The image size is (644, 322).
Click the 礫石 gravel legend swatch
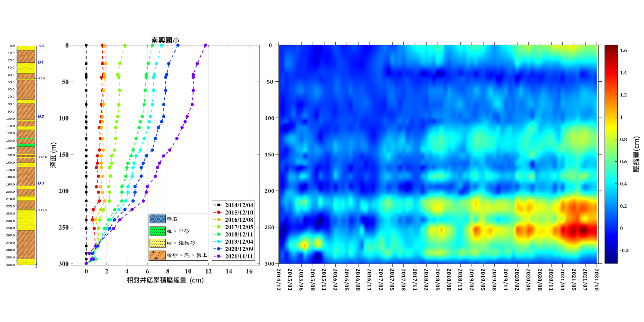(157, 219)
